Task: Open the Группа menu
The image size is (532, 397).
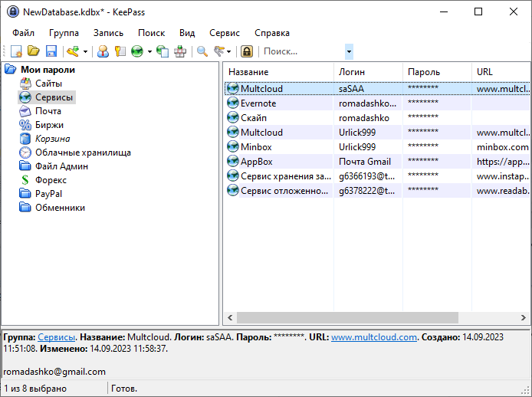Action: coord(64,33)
